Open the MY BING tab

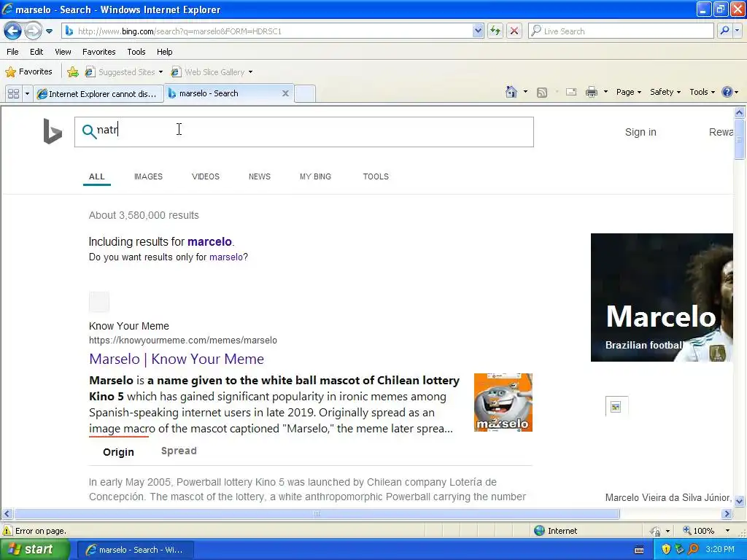[315, 176]
